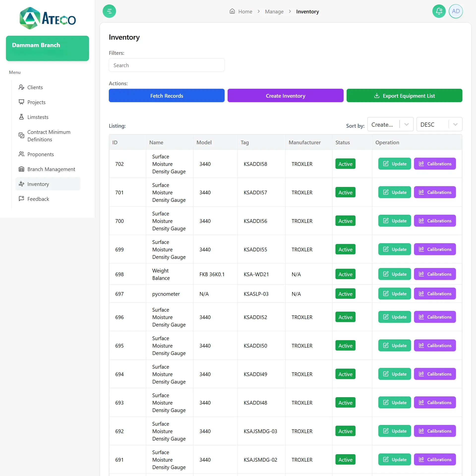Screen dimensions: 476x476
Task: Click calibration icon on row 697
Action: coord(421,294)
